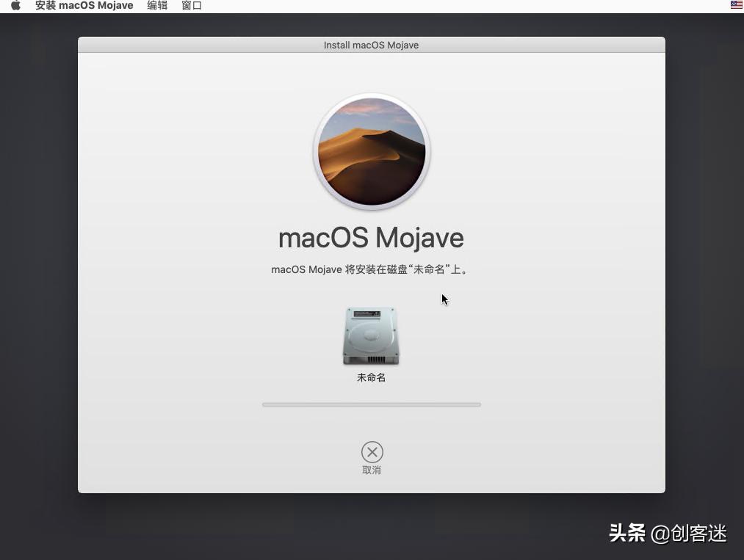Click the Mojave circular installer emblem

(371, 151)
